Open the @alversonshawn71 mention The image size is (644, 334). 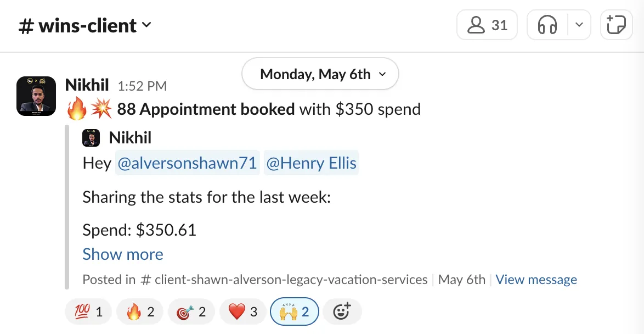(187, 163)
